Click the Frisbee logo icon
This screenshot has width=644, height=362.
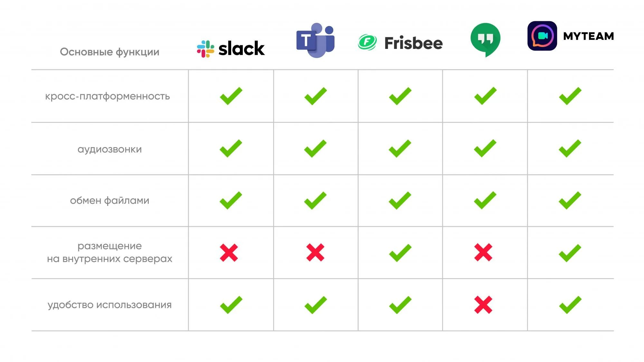click(367, 42)
